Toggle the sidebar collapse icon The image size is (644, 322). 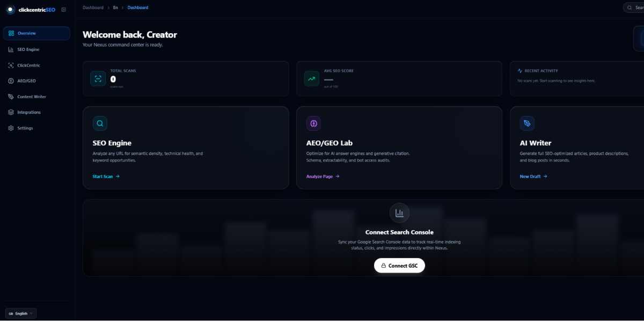click(64, 10)
